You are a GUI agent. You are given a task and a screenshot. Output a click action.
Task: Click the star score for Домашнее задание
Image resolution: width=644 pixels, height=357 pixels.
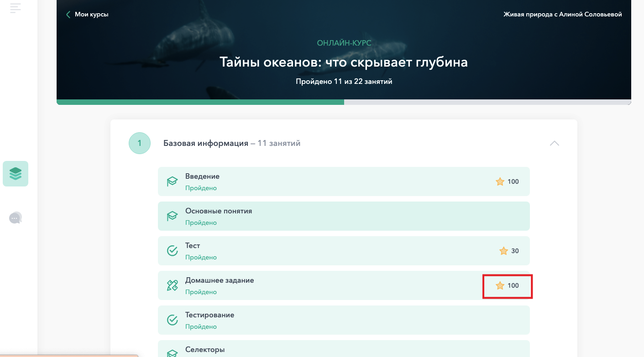click(x=507, y=285)
